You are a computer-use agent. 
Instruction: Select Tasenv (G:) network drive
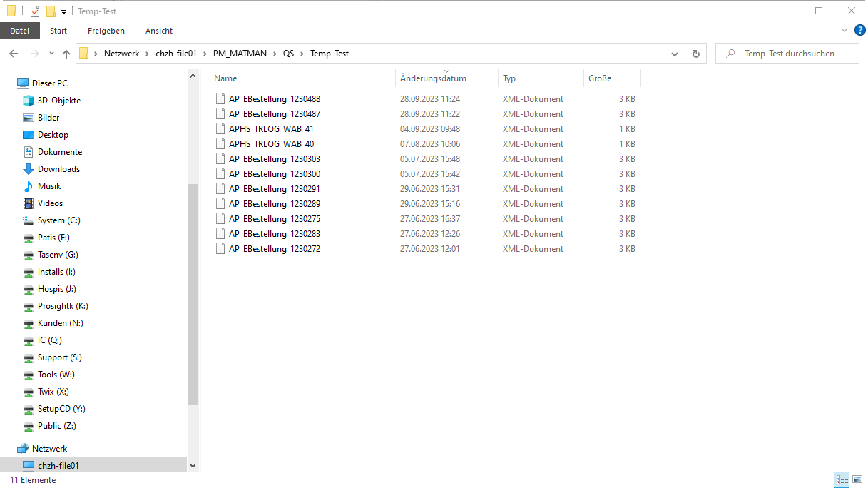58,255
